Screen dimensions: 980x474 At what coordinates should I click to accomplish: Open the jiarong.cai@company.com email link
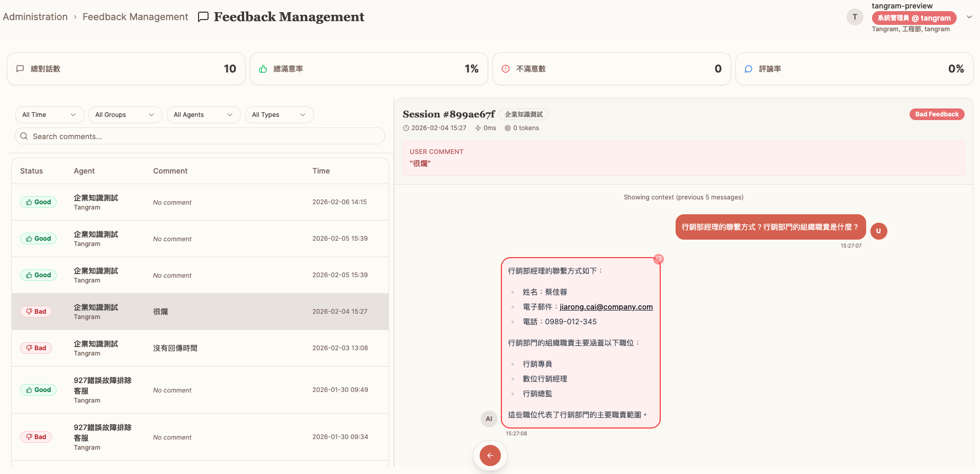606,307
